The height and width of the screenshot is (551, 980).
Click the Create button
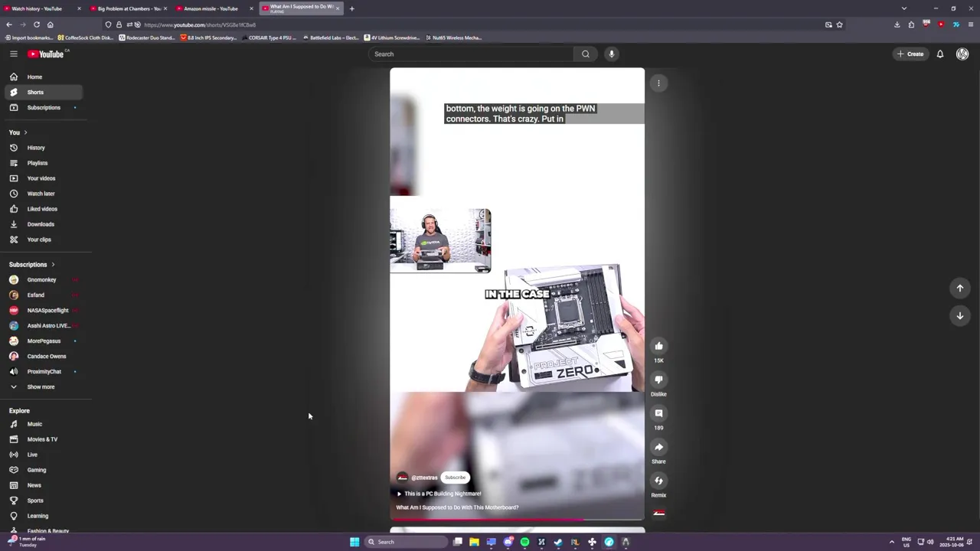(910, 54)
